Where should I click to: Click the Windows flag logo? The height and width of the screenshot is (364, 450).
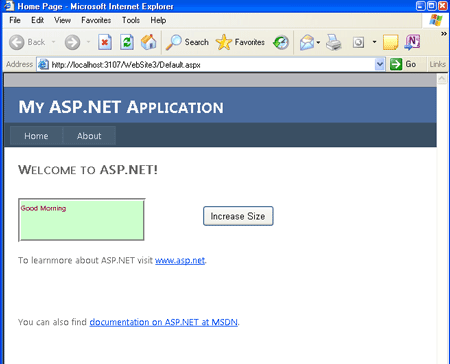point(436,20)
